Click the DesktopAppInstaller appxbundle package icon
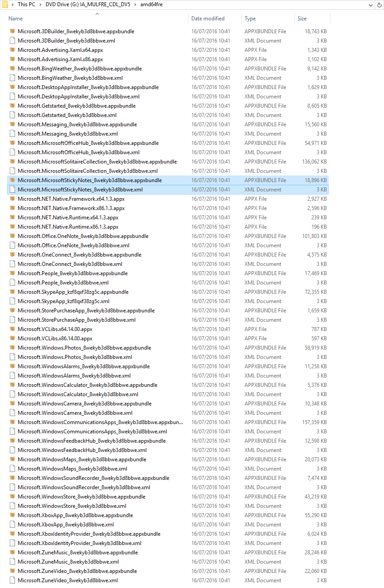This screenshot has width=384, height=588. (12, 87)
